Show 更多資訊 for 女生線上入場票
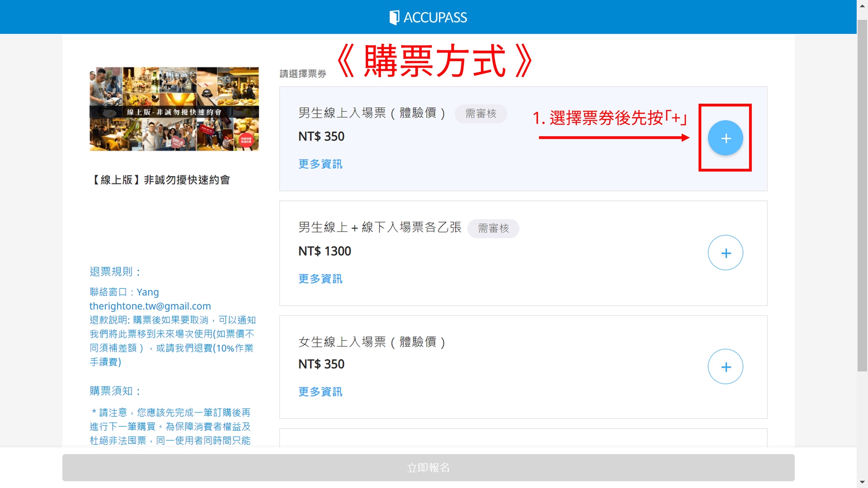The width and height of the screenshot is (868, 488). coord(320,392)
